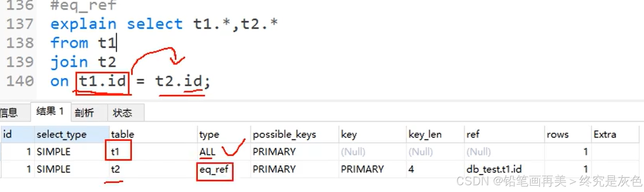The width and height of the screenshot is (644, 192).
Task: Select the 结果 1 tab
Action: click(50, 112)
